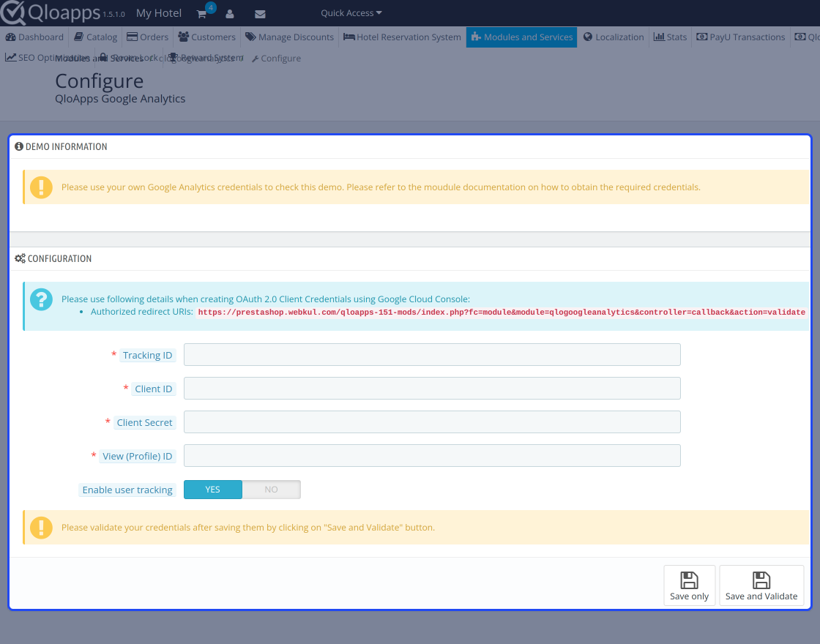
Task: Go to Dashboard menu
Action: pyautogui.click(x=34, y=37)
